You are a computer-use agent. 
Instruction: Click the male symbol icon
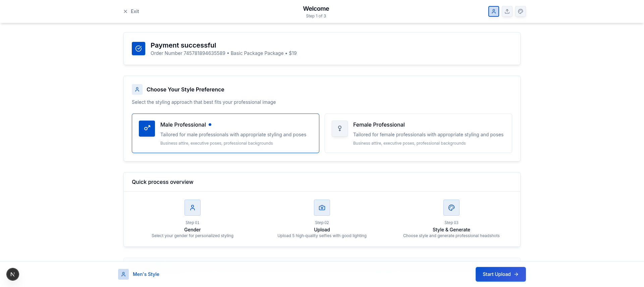[x=147, y=129]
